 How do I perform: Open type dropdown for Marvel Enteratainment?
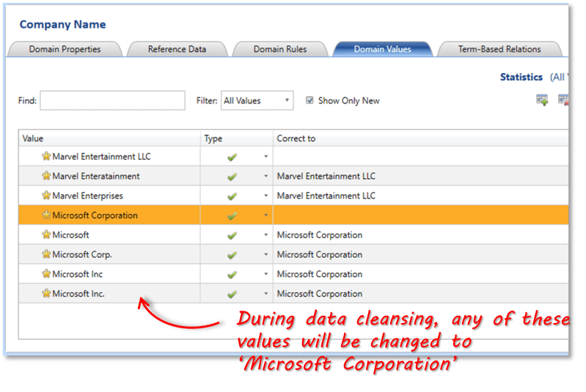tap(266, 176)
